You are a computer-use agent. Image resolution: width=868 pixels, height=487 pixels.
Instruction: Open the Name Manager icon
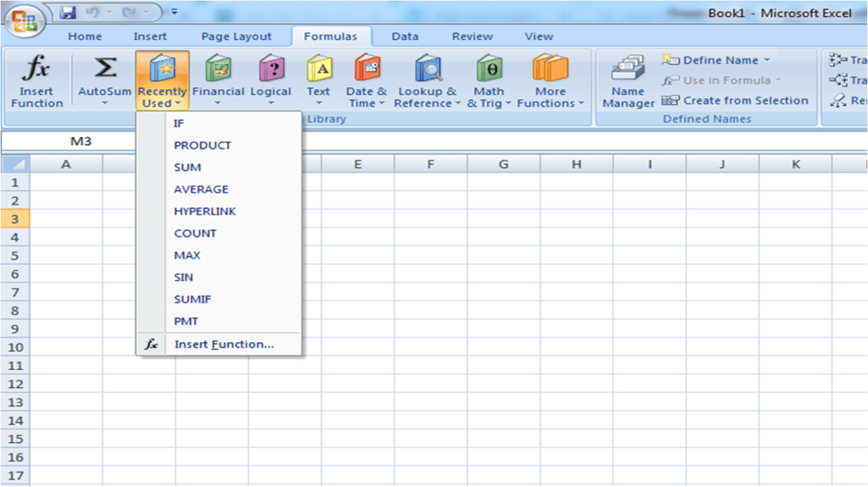click(x=628, y=68)
